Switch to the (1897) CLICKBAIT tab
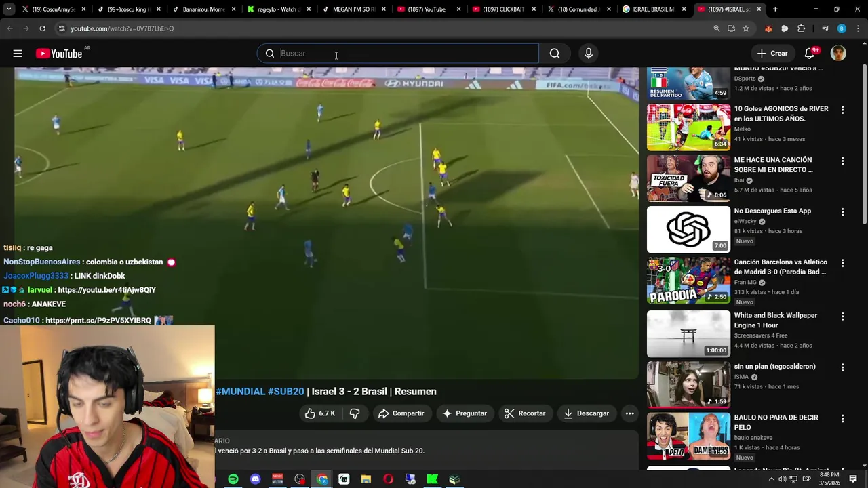Image resolution: width=868 pixels, height=488 pixels. click(503, 9)
